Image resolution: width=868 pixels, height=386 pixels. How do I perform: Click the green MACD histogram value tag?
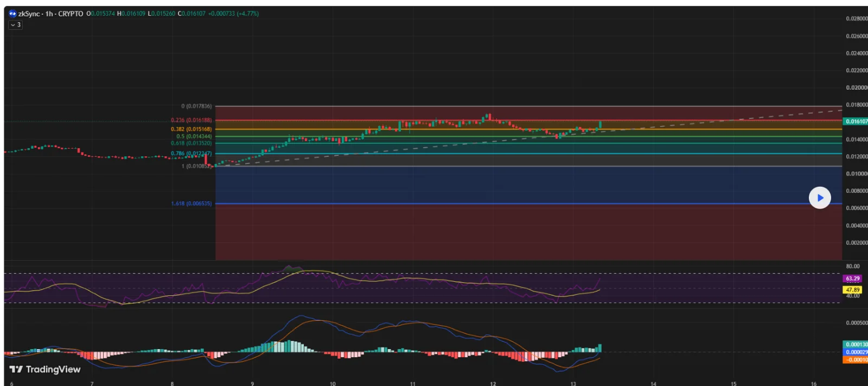tap(856, 344)
